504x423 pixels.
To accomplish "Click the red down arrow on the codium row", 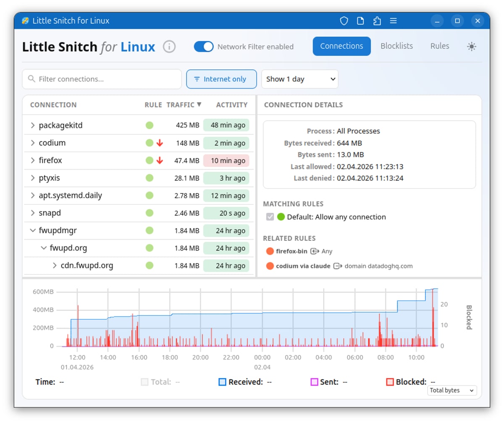I will click(x=160, y=143).
